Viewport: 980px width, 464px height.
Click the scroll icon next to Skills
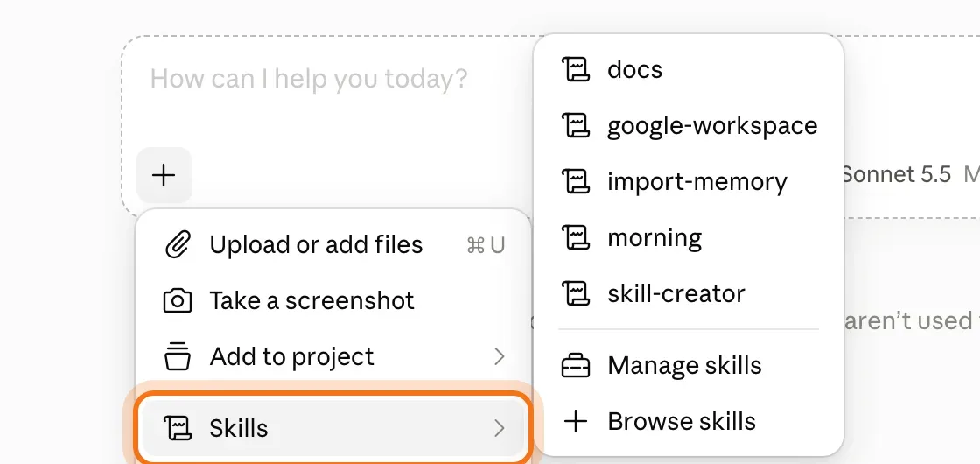point(177,428)
